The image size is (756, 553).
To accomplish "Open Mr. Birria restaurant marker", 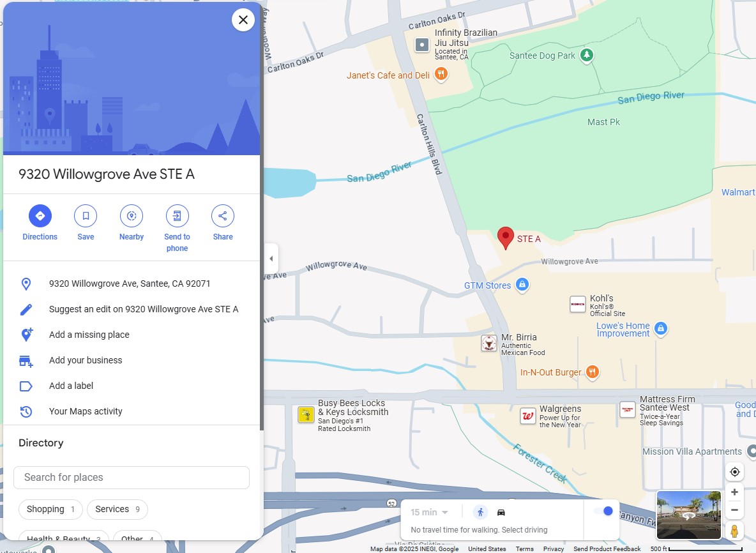I will coord(489,344).
